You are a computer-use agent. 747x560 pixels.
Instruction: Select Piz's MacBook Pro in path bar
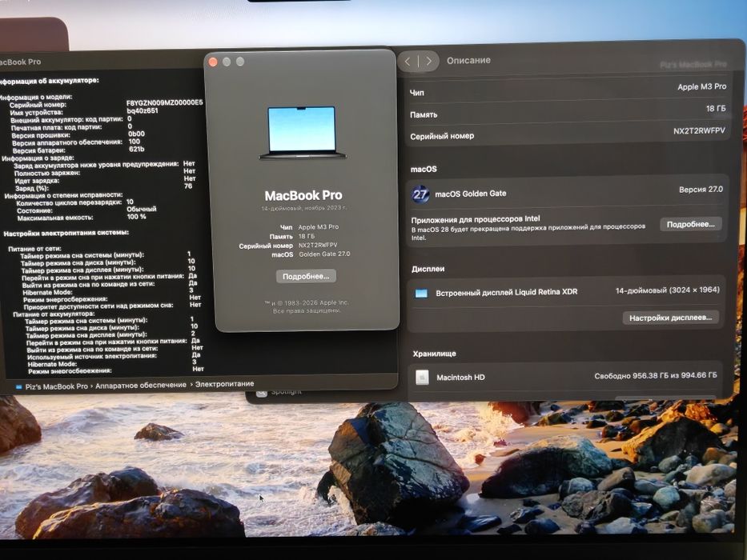(x=57, y=386)
